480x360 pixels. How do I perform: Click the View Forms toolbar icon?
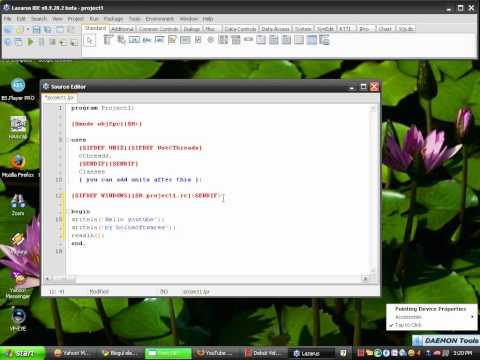pyautogui.click(x=19, y=42)
